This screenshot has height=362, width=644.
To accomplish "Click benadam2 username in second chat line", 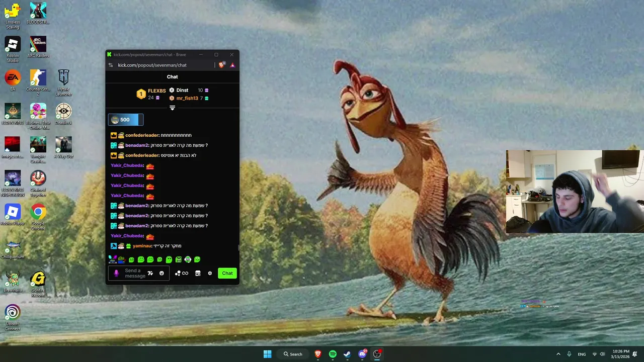I will (137, 145).
